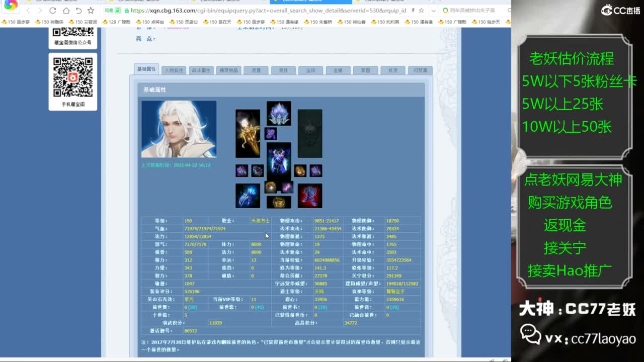This screenshot has width=644, height=362.
Task: Click the favorites star beside the undo icon
Action: (x=91, y=11)
